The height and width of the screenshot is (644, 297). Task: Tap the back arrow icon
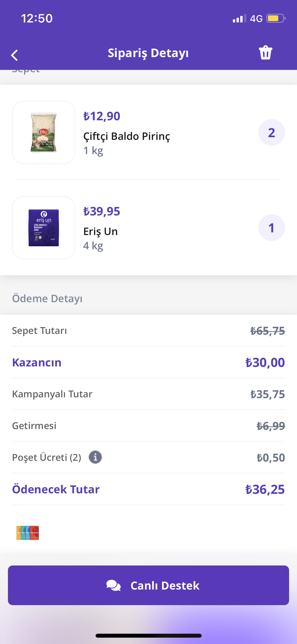coord(14,55)
